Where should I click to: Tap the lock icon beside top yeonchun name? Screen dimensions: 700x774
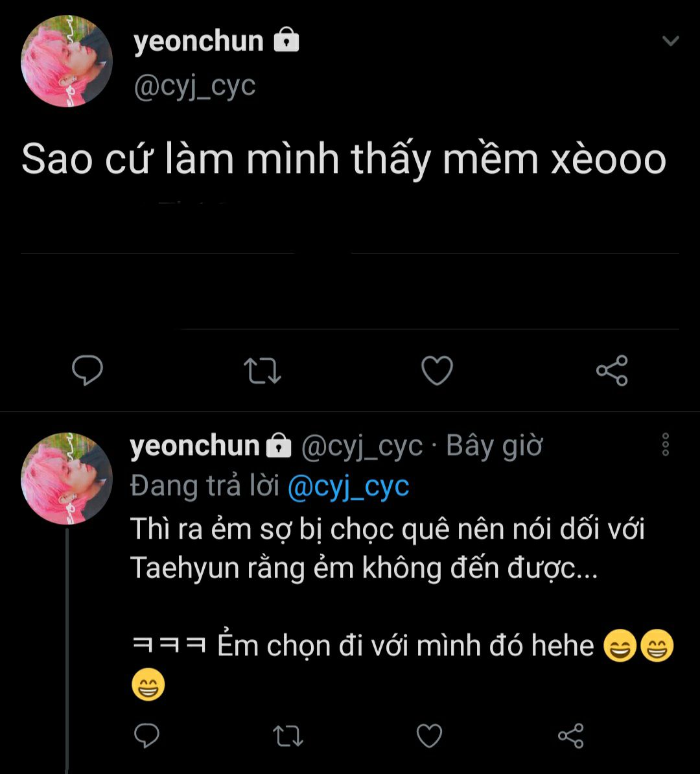point(286,42)
